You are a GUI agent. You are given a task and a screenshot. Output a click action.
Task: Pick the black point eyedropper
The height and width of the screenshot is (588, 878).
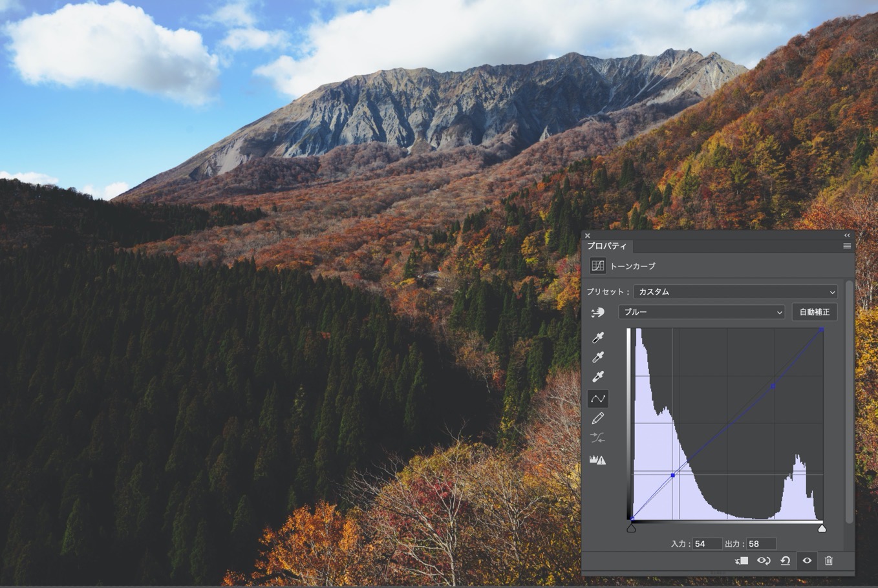tap(598, 338)
